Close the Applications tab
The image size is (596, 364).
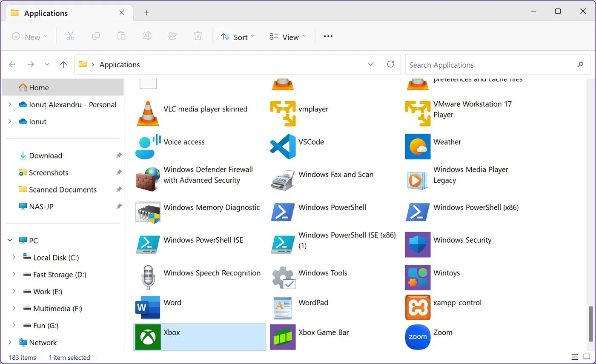point(122,13)
